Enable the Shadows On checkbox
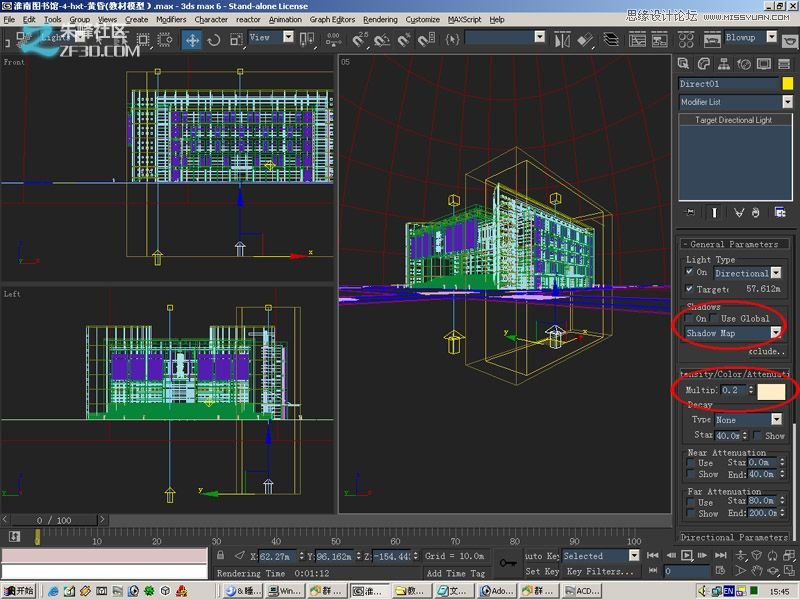This screenshot has width=800, height=600. click(690, 319)
